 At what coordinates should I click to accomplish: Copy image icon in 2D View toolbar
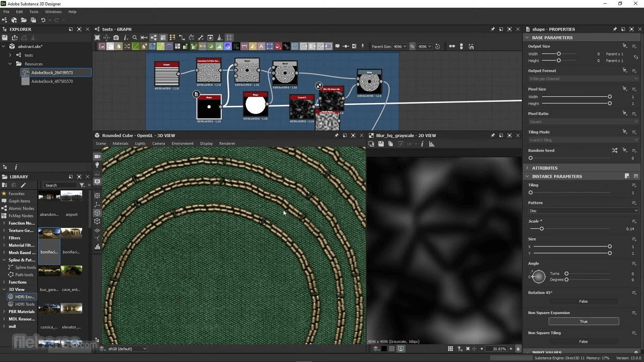pos(390,144)
